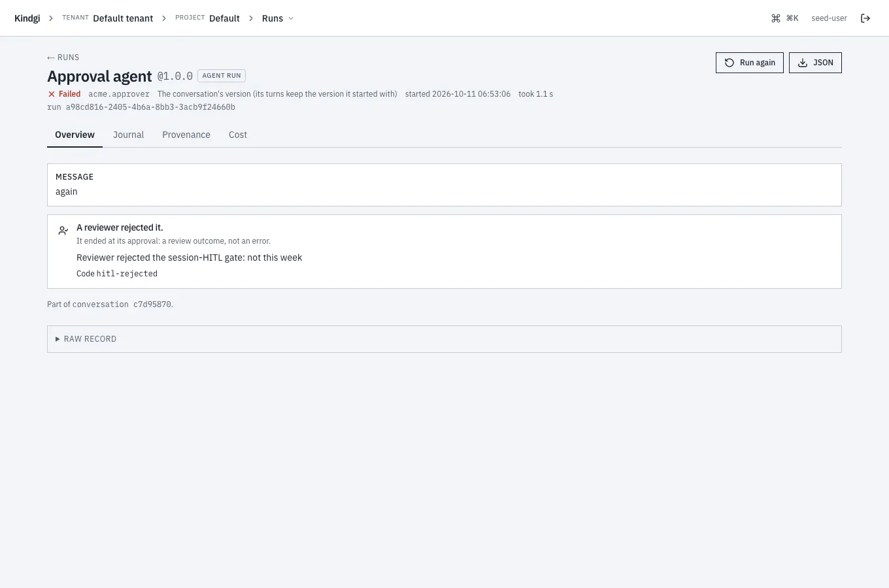Viewport: 889px width, 588px height.
Task: Expand the Raw Record section
Action: pos(444,339)
